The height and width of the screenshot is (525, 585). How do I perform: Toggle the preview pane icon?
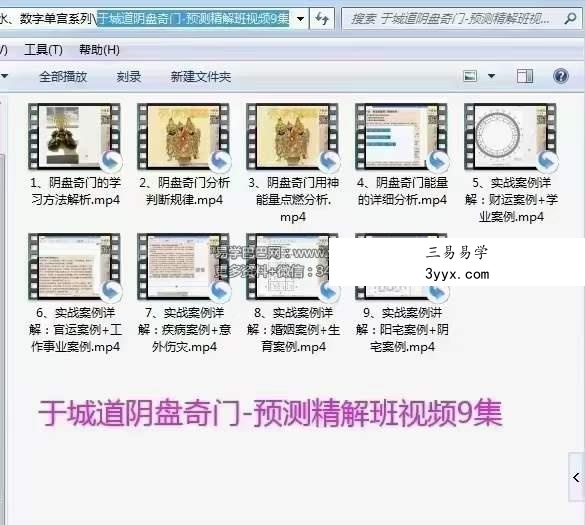coord(525,76)
